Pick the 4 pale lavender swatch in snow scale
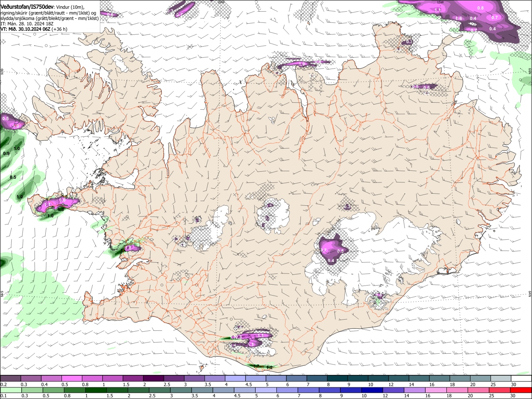This screenshot has height=399, width=532. pyautogui.click(x=235, y=379)
